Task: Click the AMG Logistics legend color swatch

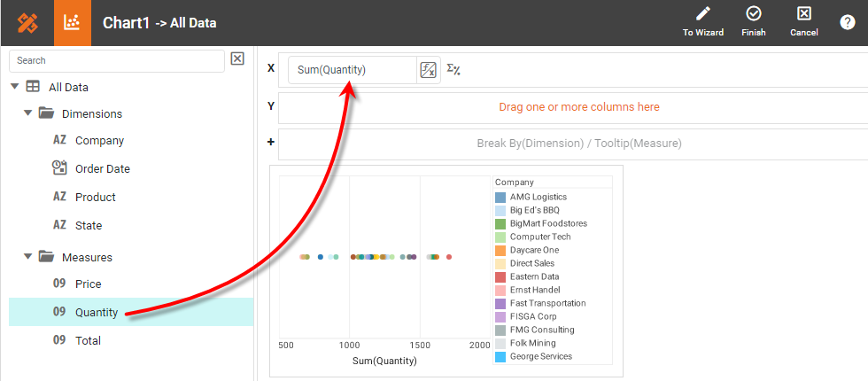Action: click(500, 197)
